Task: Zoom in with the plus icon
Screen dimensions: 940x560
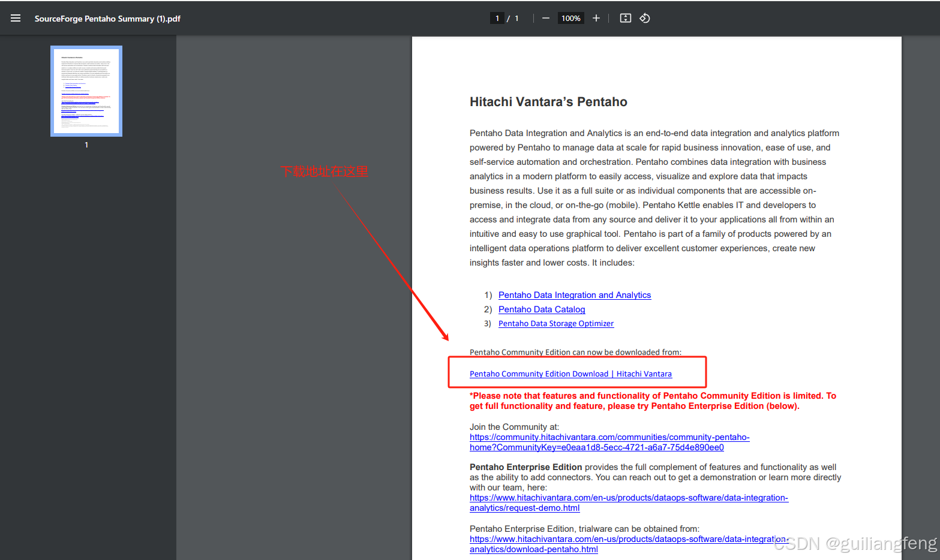Action: 596,18
